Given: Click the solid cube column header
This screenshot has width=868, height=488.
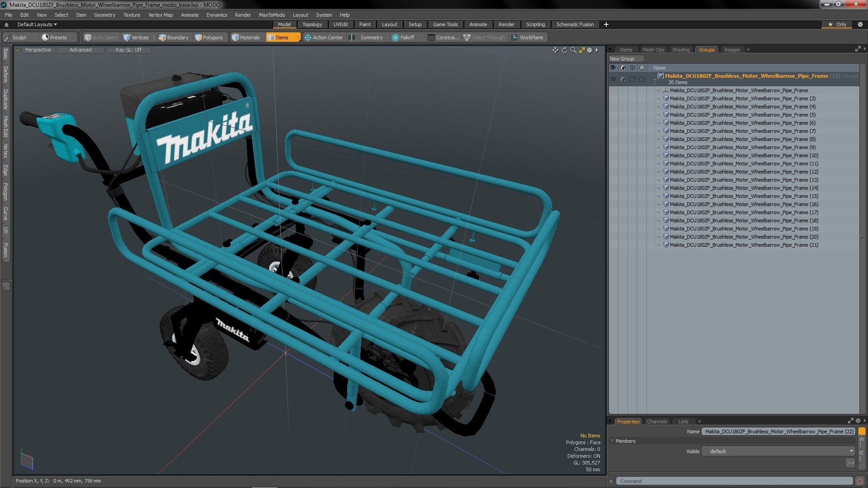Looking at the screenshot, I should [642, 68].
